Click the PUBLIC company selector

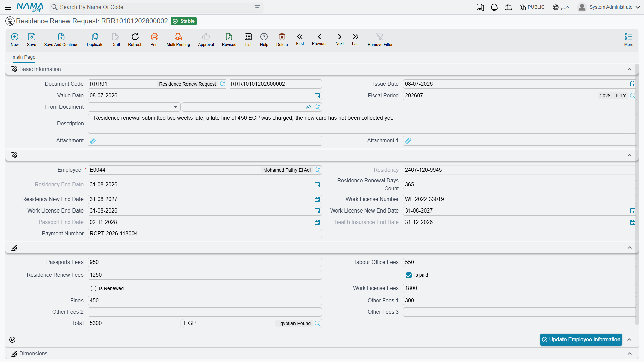pyautogui.click(x=532, y=7)
